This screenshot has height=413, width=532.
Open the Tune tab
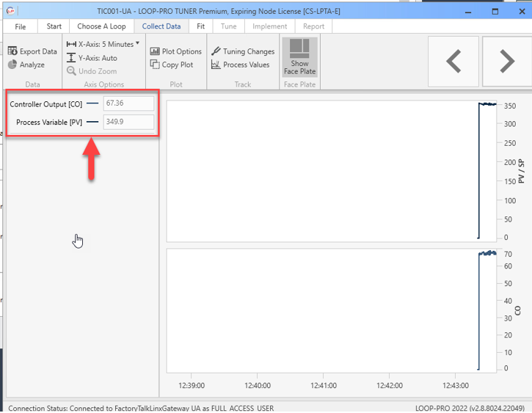228,26
